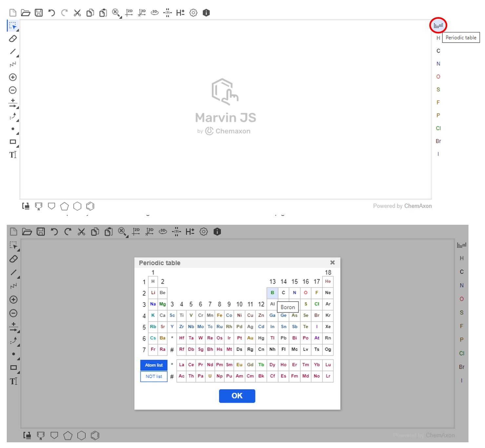Pick Fe element in periodic table
The image size is (485, 448).
click(220, 315)
